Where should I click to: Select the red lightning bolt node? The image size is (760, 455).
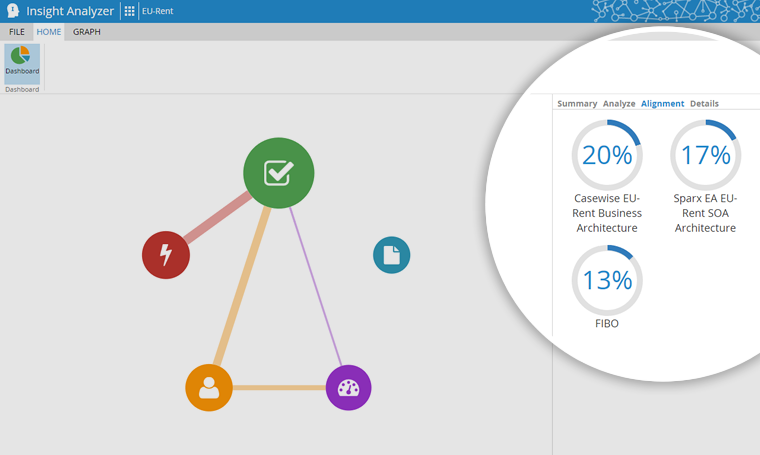[166, 255]
